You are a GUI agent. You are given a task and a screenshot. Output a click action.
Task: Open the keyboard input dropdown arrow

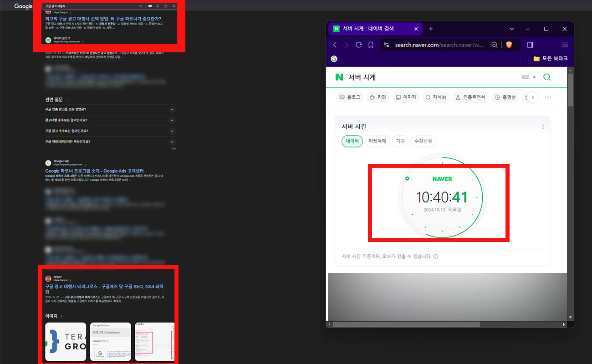point(534,77)
